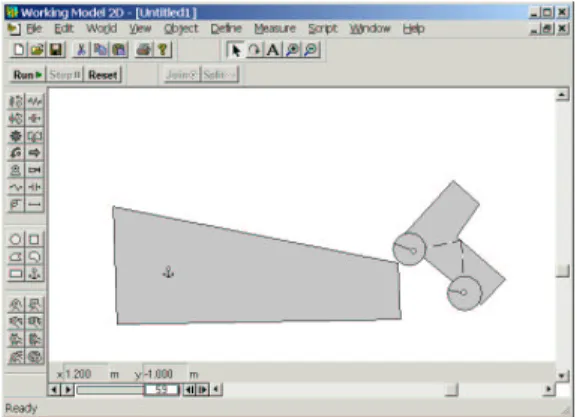Screen dimensions: 577x417
Task: Select the Square body tool
Action: [35, 240]
